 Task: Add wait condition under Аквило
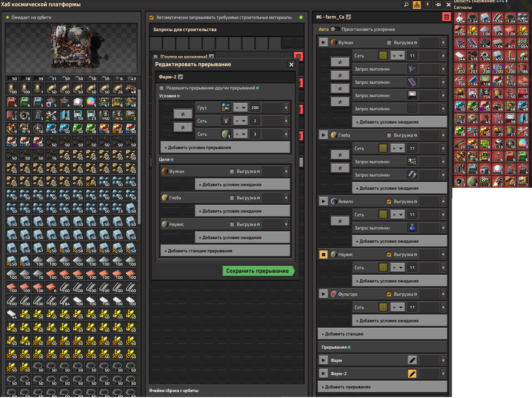tap(400, 241)
